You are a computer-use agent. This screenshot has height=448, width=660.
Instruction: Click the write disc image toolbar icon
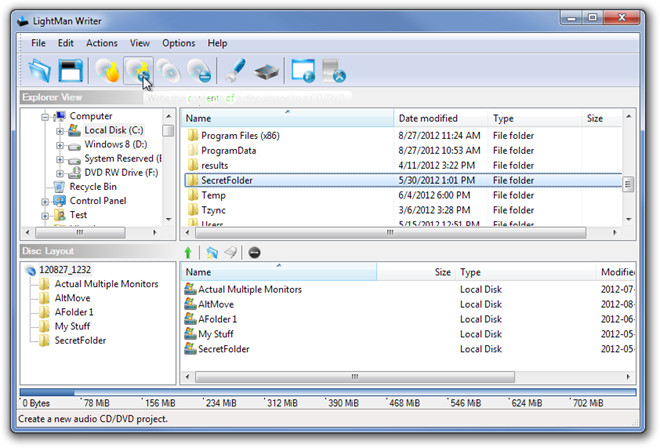[138, 71]
